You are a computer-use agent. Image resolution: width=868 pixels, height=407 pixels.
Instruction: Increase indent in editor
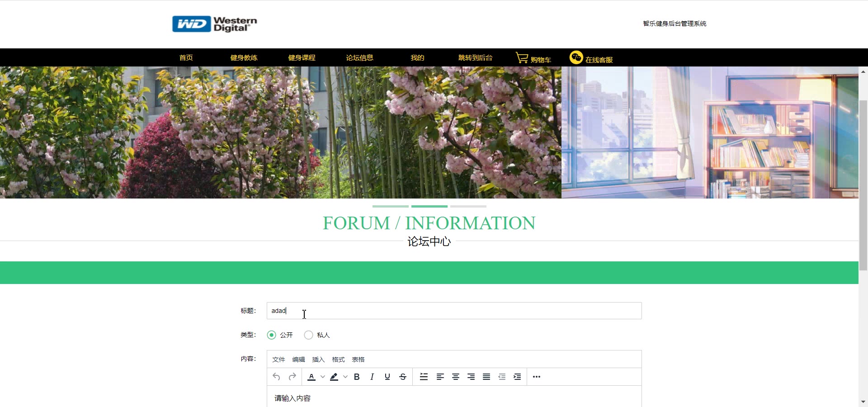coord(517,377)
